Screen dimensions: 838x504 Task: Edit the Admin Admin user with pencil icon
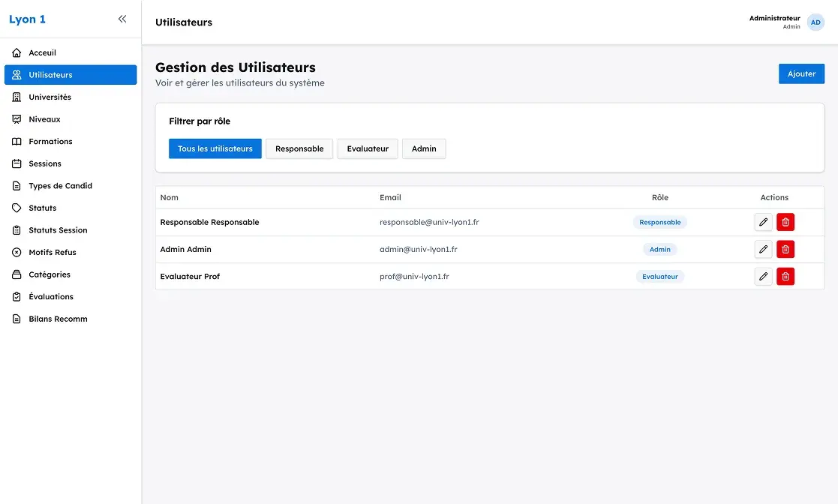click(763, 249)
